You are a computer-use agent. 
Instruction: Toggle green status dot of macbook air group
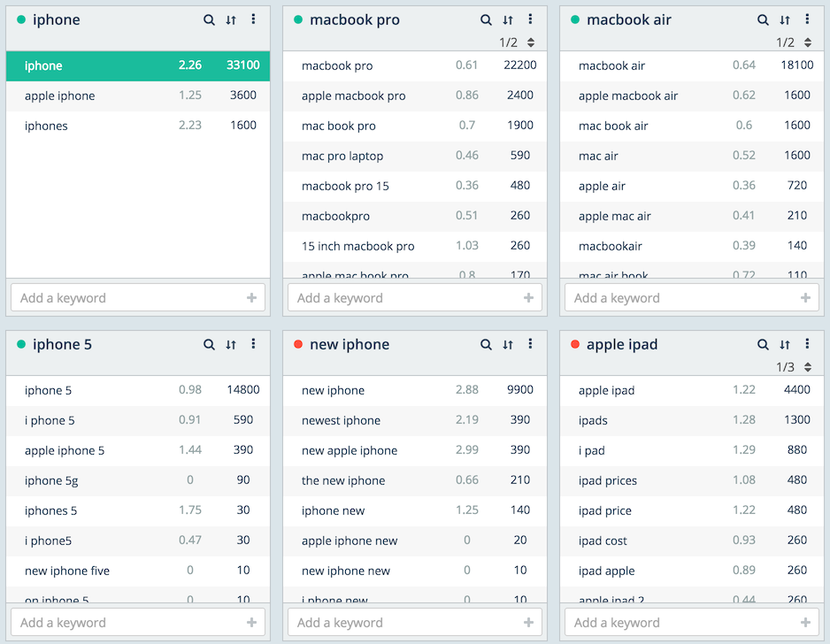575,19
